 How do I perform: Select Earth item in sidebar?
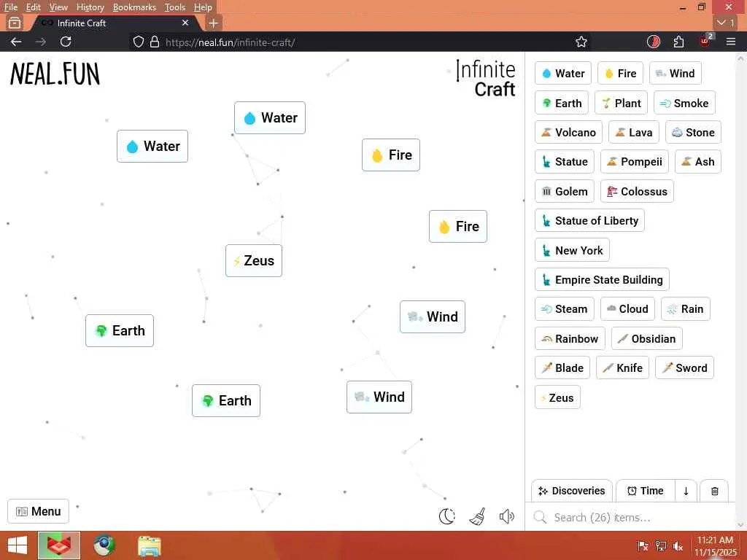click(x=562, y=103)
